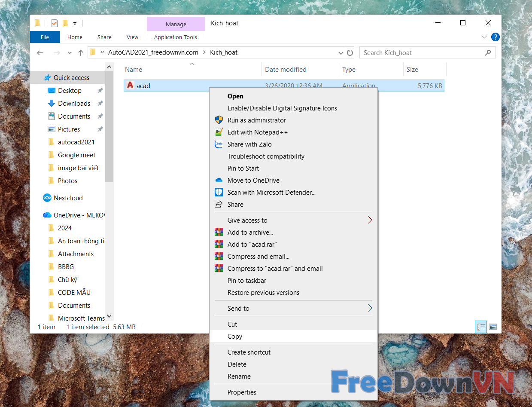Open the address bar history dropdown
The width and height of the screenshot is (532, 407).
pyautogui.click(x=341, y=53)
